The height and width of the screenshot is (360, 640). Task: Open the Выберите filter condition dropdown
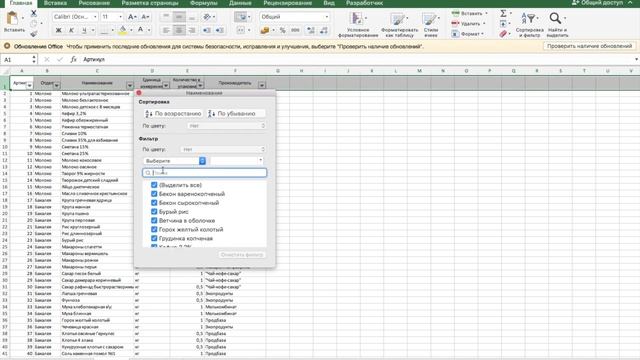pyautogui.click(x=175, y=161)
